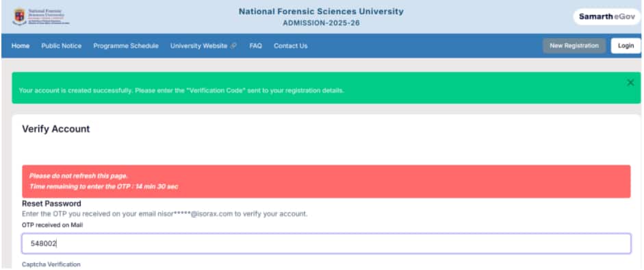The image size is (644, 270).
Task: Click the National Forensic Sciences University logo
Action: (40, 17)
